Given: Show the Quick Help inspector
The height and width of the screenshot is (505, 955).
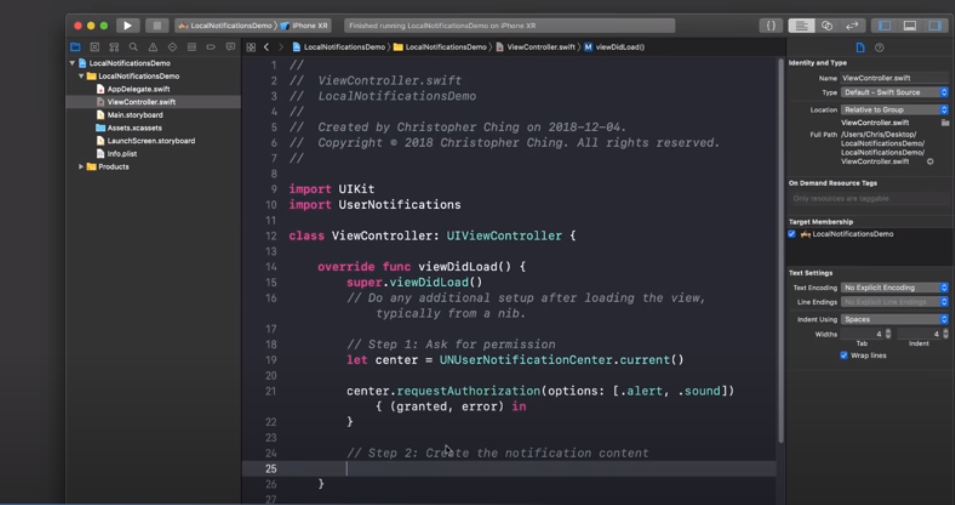Looking at the screenshot, I should (879, 48).
